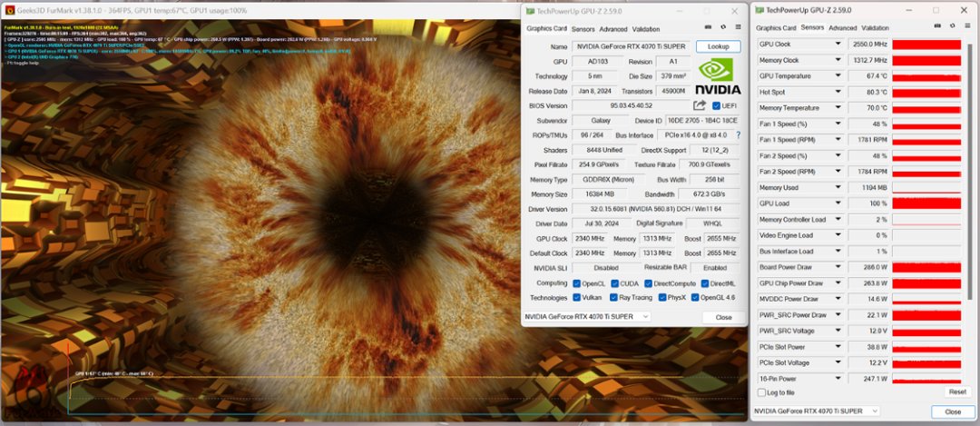Image resolution: width=980 pixels, height=426 pixels.
Task: Click the NVIDIA logo in Graphics Card window
Action: pos(718,75)
